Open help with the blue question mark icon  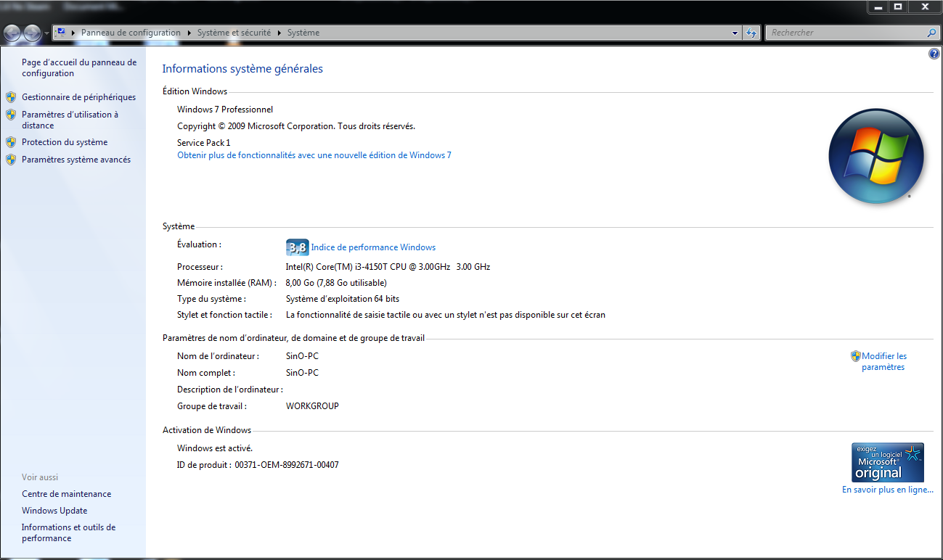click(934, 54)
